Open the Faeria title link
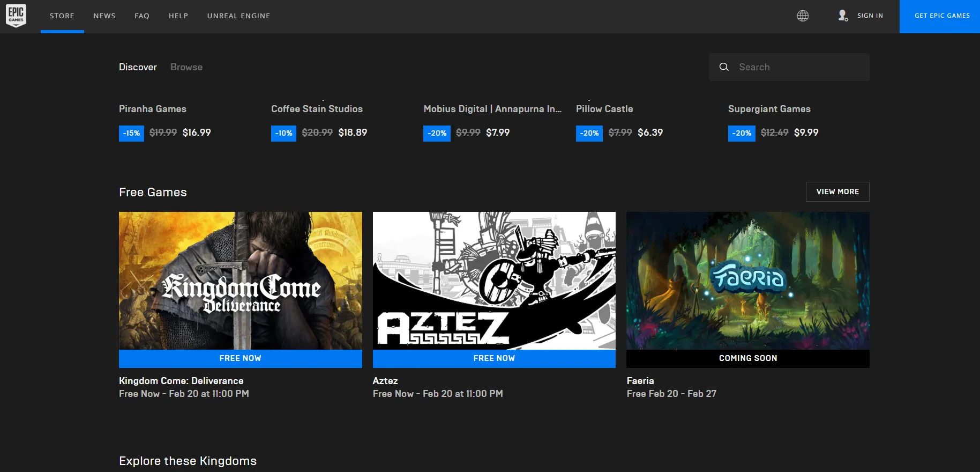This screenshot has width=980, height=472. (640, 381)
